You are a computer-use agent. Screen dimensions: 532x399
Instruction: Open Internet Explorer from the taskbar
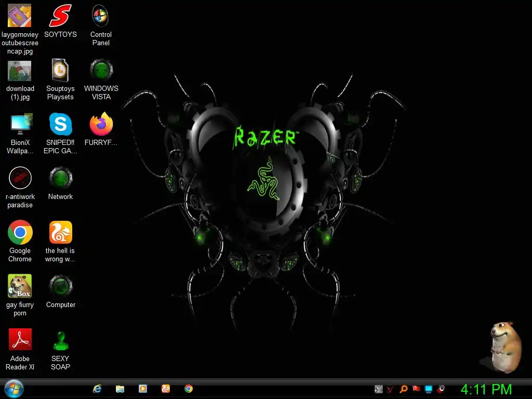click(x=97, y=389)
